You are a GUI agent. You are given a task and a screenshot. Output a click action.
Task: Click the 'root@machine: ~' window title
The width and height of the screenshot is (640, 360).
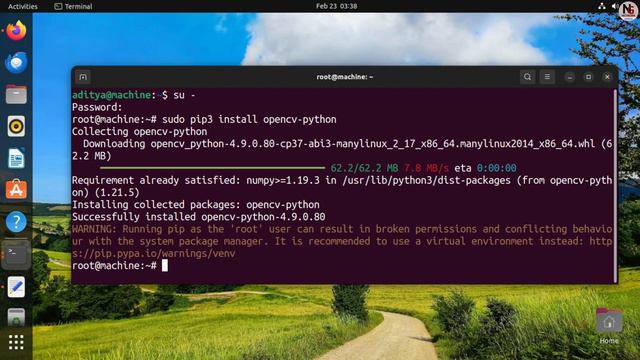pyautogui.click(x=344, y=77)
